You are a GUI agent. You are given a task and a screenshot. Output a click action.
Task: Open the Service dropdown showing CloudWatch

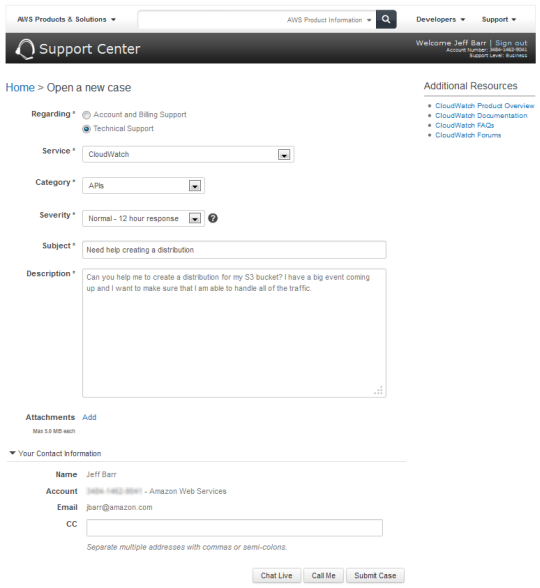point(188,154)
